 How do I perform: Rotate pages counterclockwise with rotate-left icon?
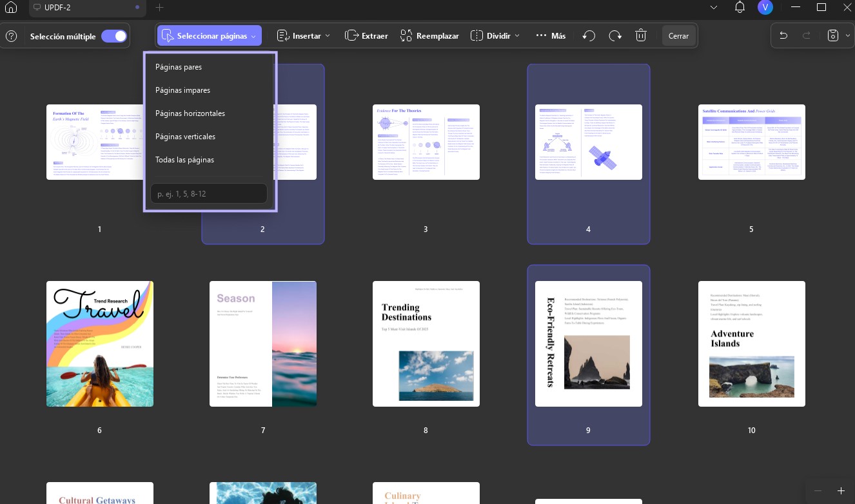click(589, 36)
